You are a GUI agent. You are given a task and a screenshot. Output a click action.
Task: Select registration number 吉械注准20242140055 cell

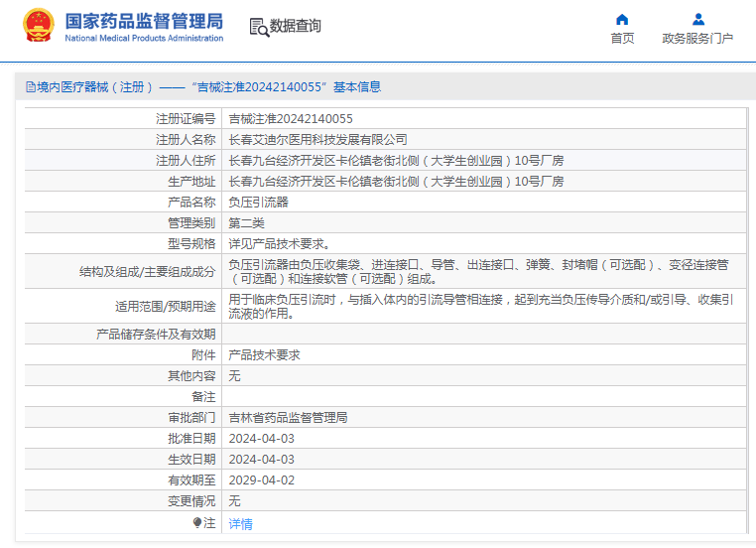(291, 119)
